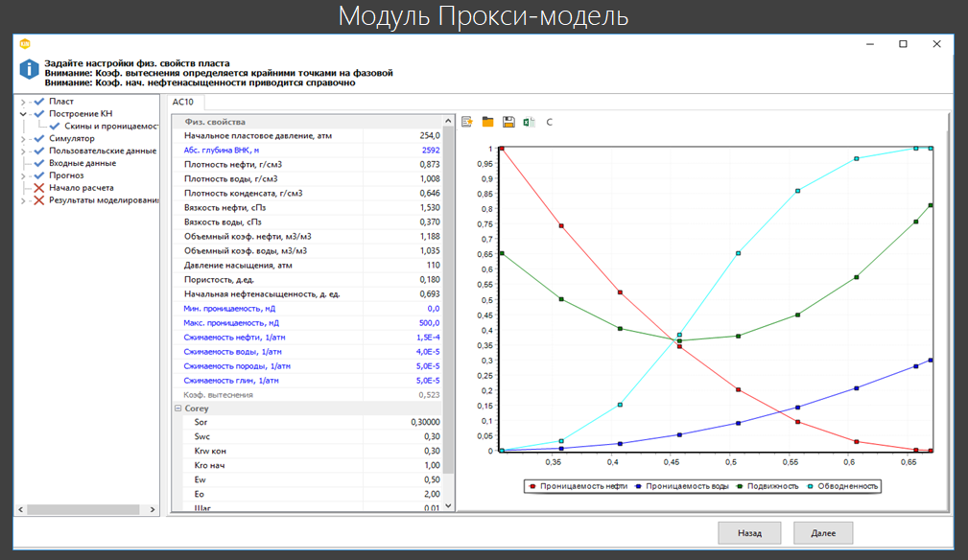Image resolution: width=968 pixels, height=560 pixels.
Task: Collapse the Построение КН tree node
Action: 23,114
